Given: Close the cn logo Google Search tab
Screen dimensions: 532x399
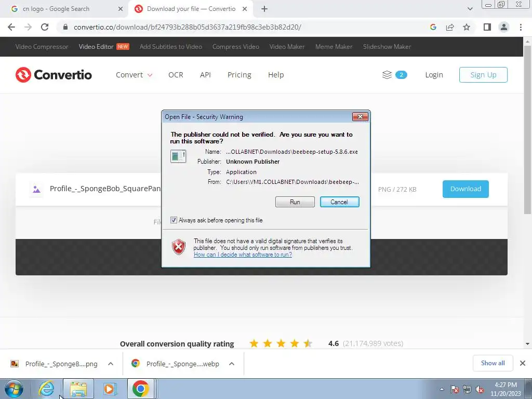Looking at the screenshot, I should coord(120,9).
